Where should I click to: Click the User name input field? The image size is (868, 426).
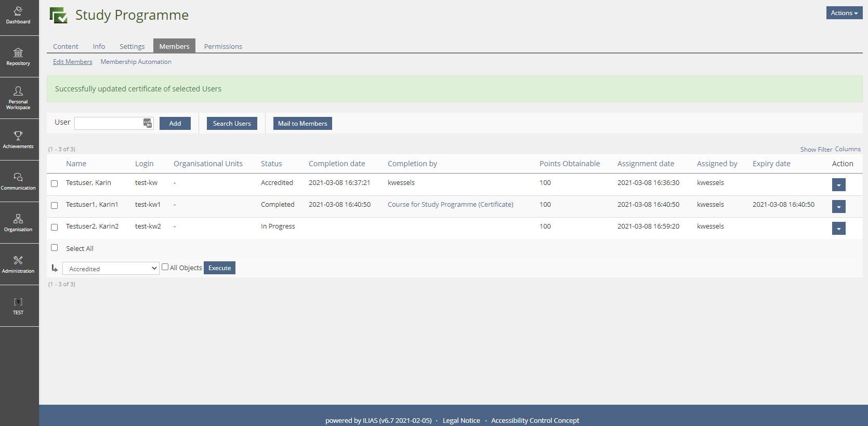click(x=109, y=123)
